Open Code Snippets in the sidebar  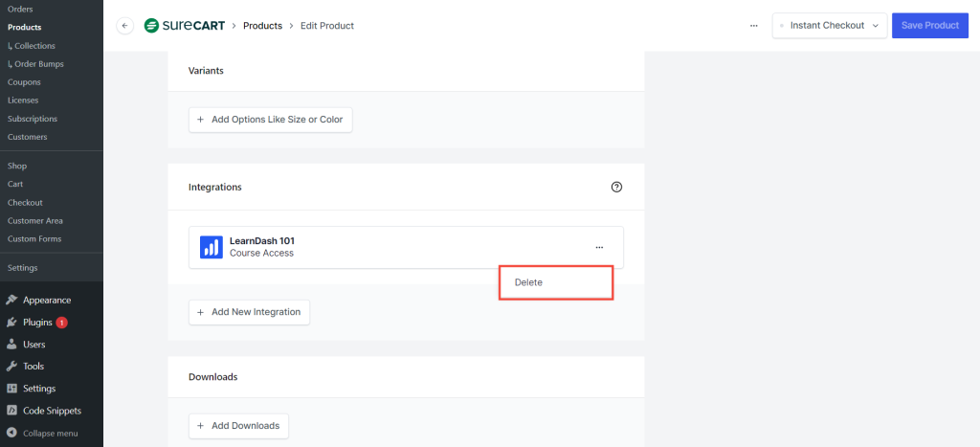click(51, 411)
